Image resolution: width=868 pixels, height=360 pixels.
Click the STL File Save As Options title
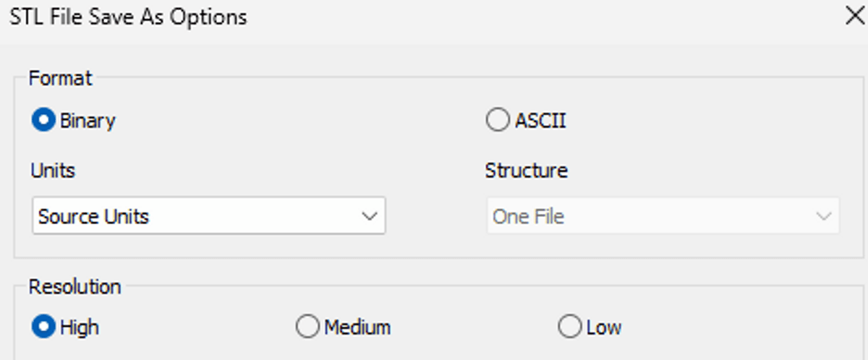[x=128, y=17]
